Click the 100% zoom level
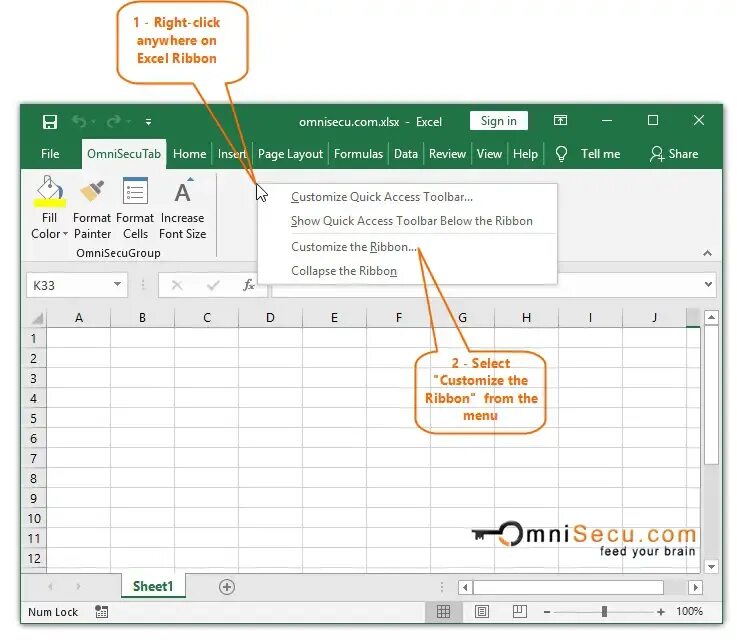The image size is (737, 640). (690, 611)
